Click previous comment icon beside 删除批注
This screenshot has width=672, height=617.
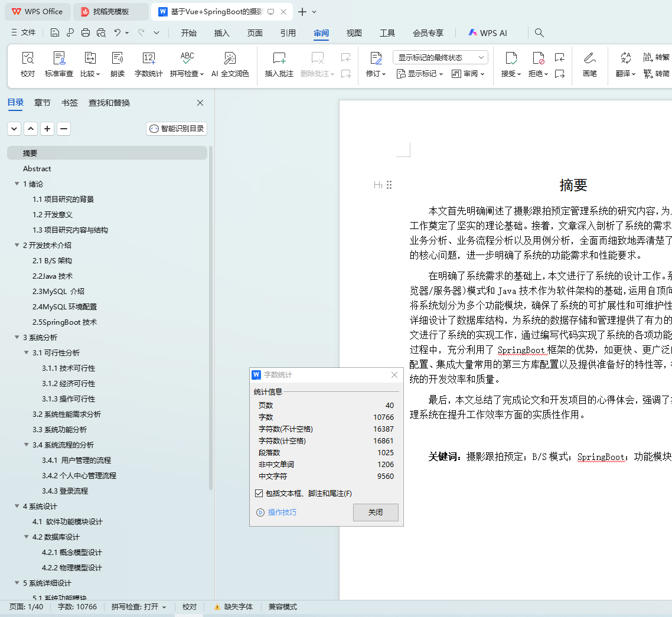[346, 57]
